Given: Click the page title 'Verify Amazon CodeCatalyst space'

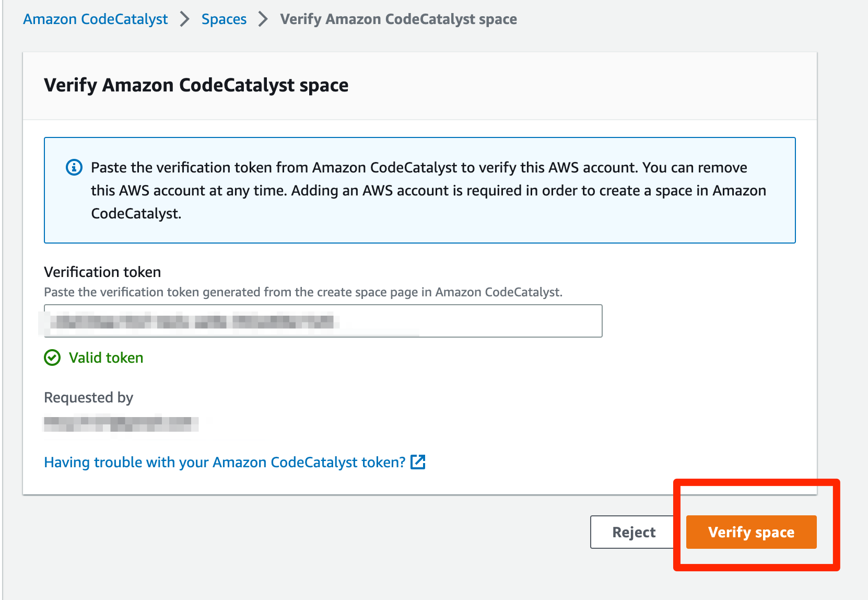Looking at the screenshot, I should click(196, 85).
